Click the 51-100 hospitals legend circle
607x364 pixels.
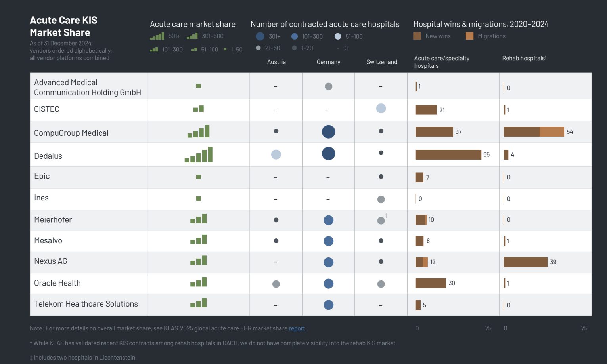pyautogui.click(x=338, y=36)
